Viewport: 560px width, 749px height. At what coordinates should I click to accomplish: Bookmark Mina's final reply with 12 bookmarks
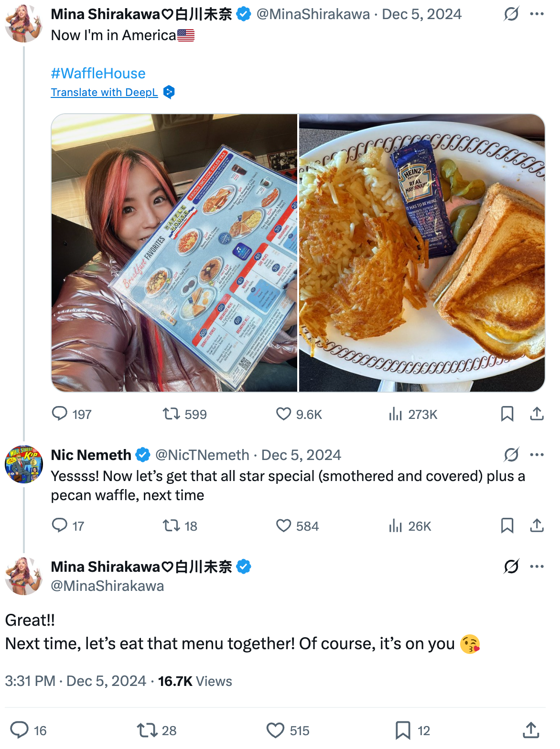403,730
